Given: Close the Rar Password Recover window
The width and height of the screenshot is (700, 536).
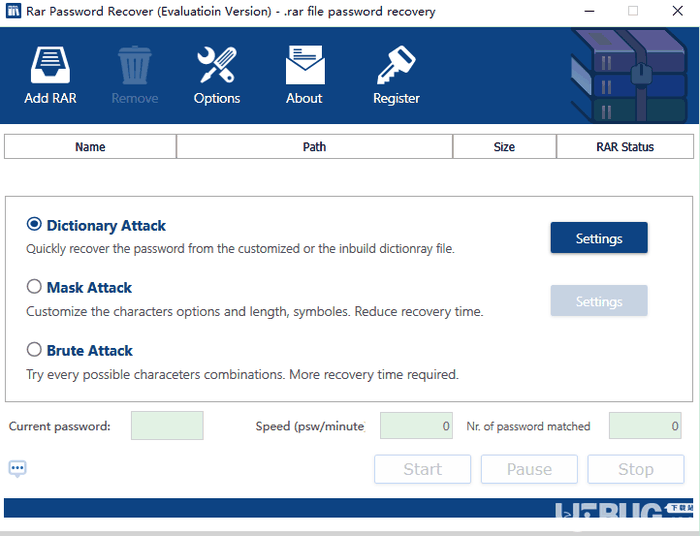Looking at the screenshot, I should tap(677, 11).
